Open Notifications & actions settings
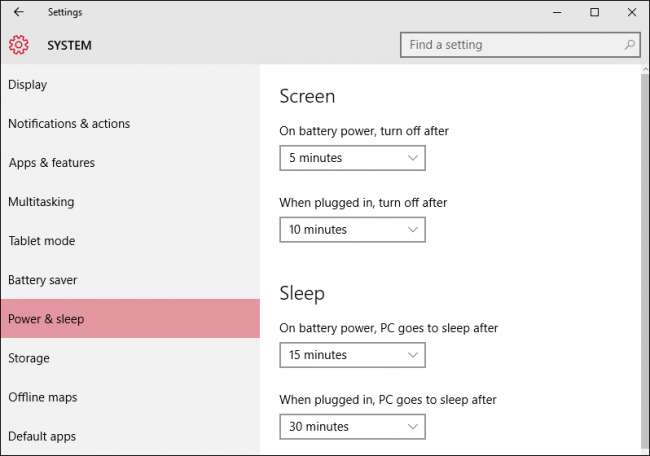The width and height of the screenshot is (650, 456). [x=69, y=124]
